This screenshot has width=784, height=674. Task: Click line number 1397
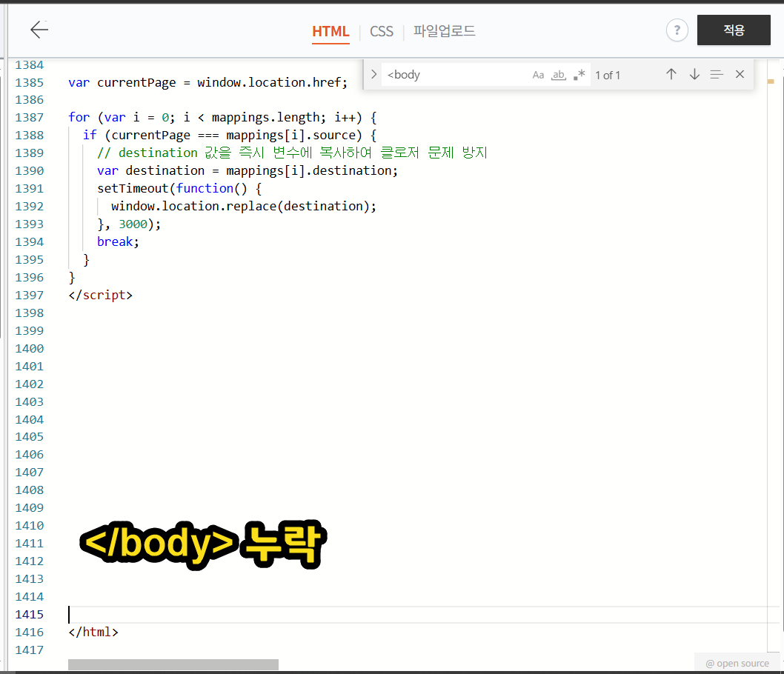point(30,296)
